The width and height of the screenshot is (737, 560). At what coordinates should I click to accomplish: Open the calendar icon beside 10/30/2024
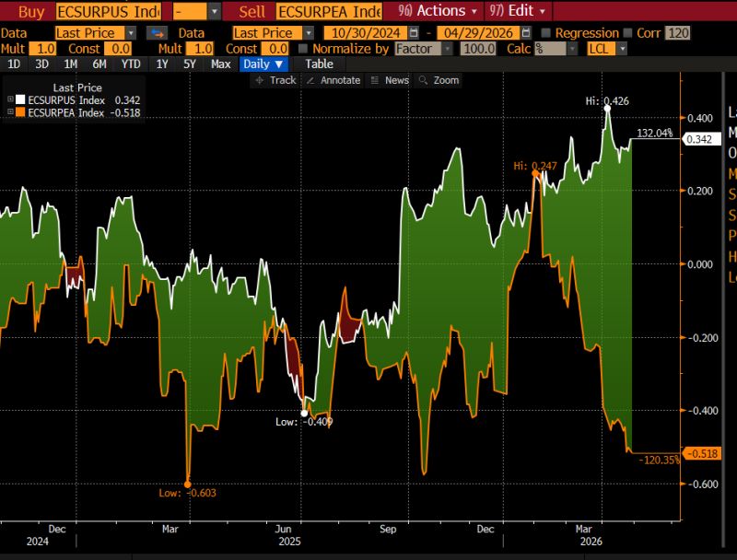pyautogui.click(x=412, y=31)
